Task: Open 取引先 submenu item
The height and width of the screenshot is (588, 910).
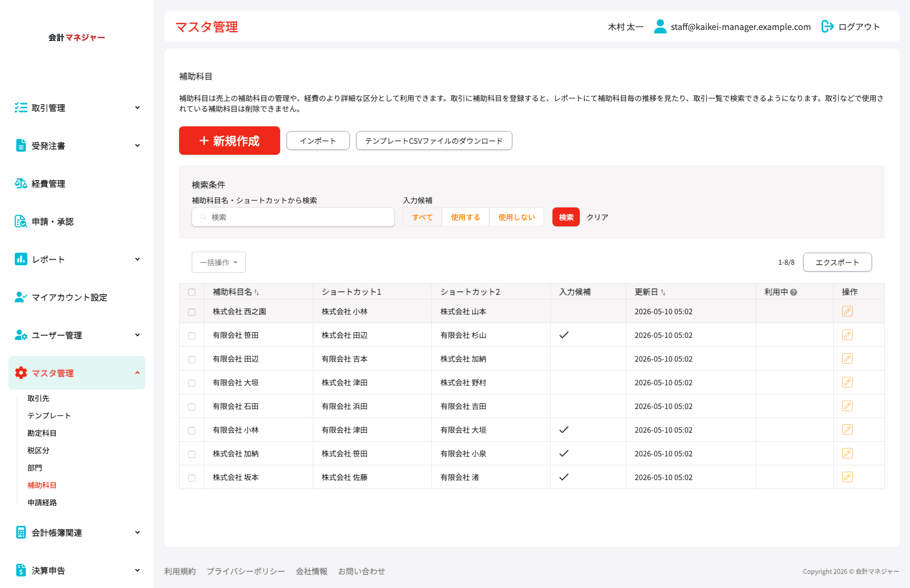Action: (38, 398)
